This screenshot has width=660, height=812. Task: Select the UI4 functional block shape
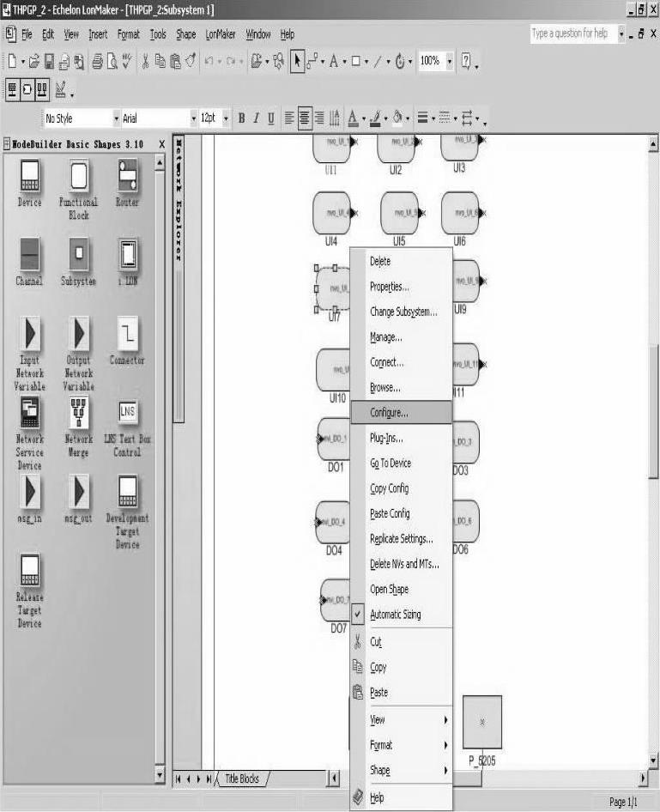pos(332,214)
